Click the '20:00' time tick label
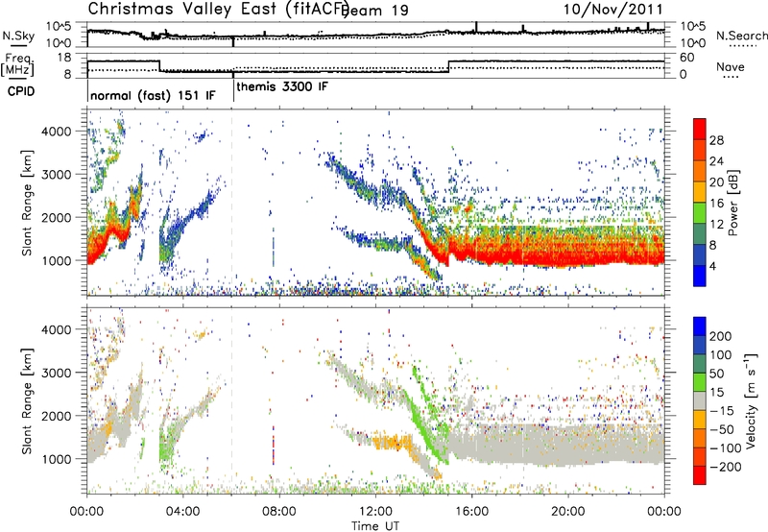 tap(568, 512)
